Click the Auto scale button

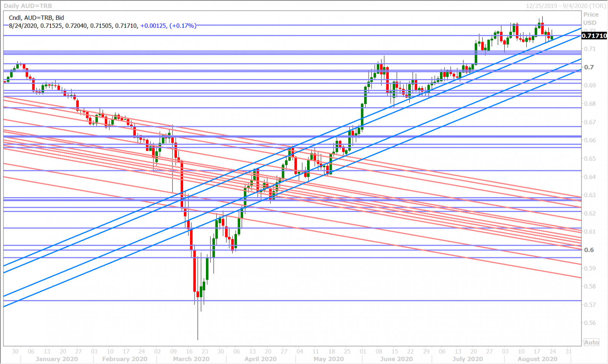(591, 342)
